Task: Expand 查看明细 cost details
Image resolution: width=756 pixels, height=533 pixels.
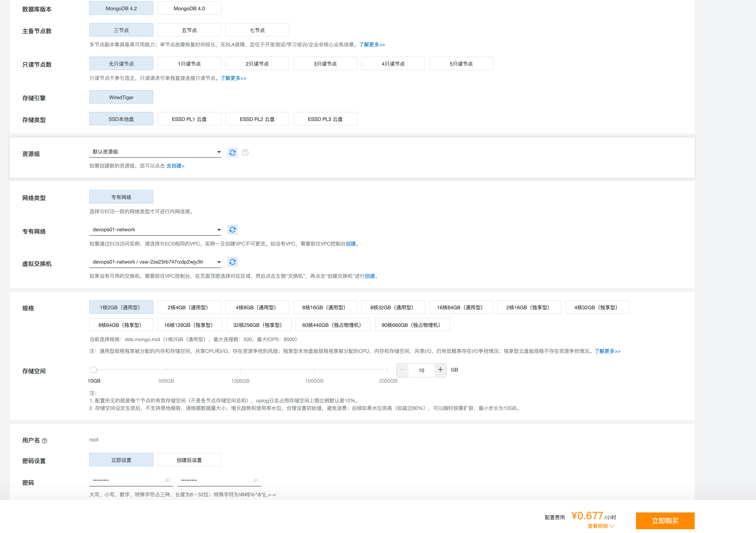Action: tap(601, 526)
